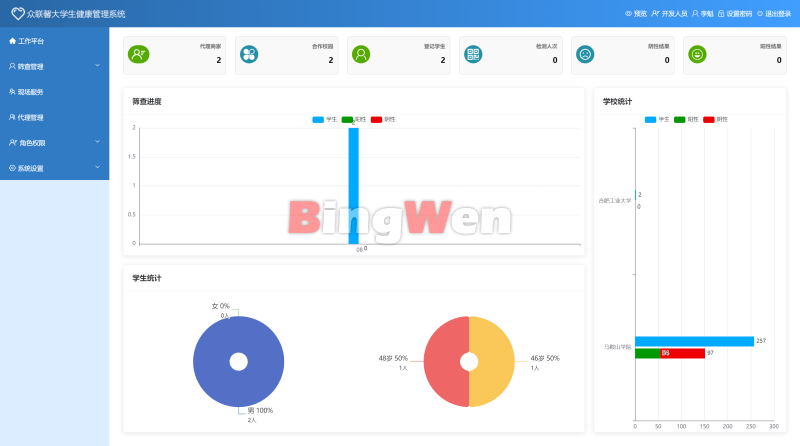Image resolution: width=800 pixels, height=446 pixels.
Task: Toggle red legend series in 筛查进度 chart
Action: (x=382, y=119)
